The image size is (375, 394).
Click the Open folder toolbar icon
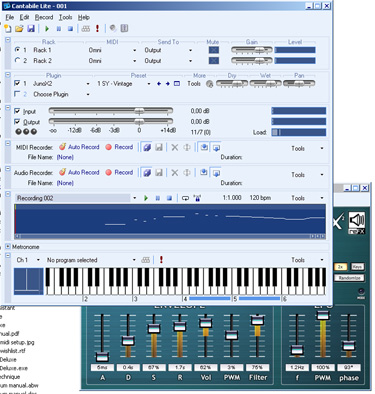click(19, 29)
